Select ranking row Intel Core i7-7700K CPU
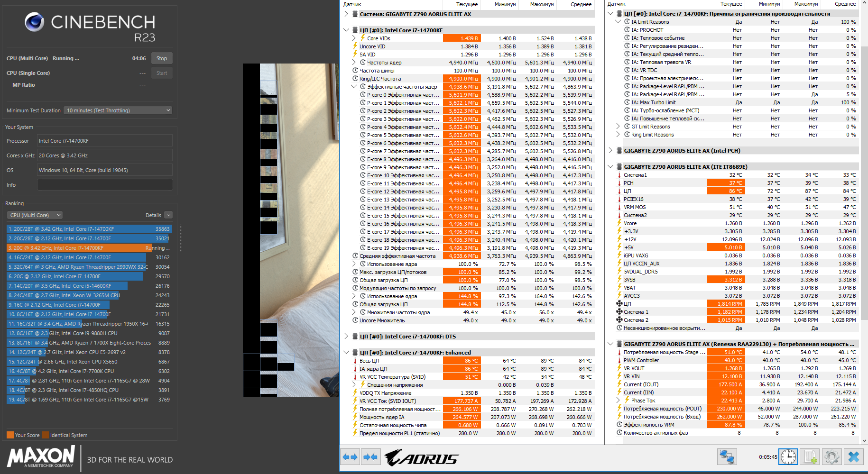 [x=89, y=371]
